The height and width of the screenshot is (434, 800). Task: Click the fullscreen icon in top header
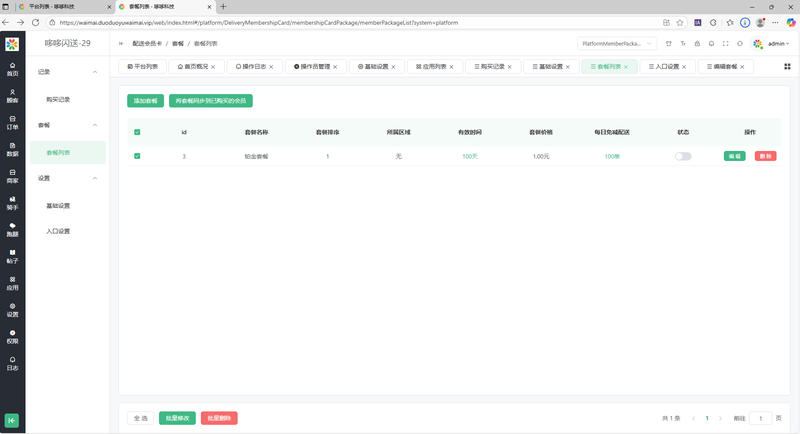pos(726,44)
